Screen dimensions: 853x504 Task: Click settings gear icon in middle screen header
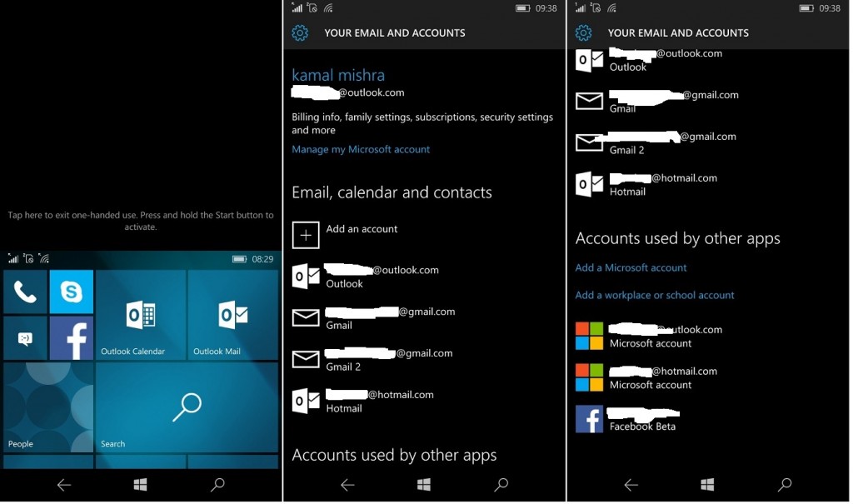coord(300,32)
